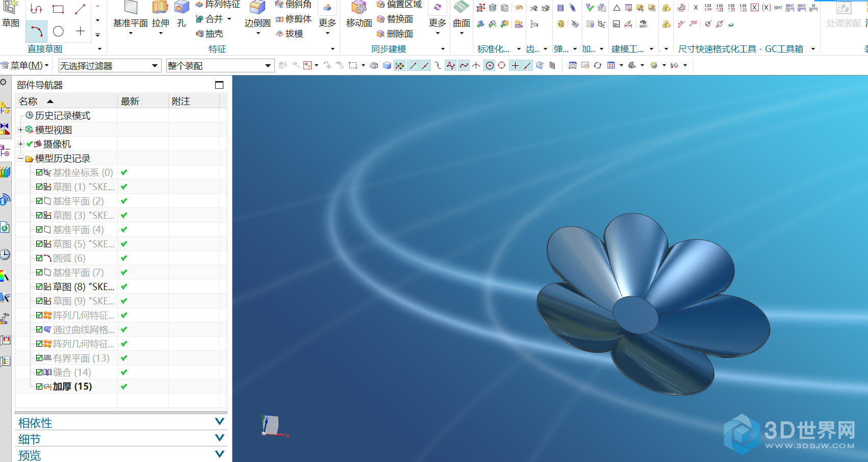
Task: Open the 草图 sketch command
Action: (10, 15)
